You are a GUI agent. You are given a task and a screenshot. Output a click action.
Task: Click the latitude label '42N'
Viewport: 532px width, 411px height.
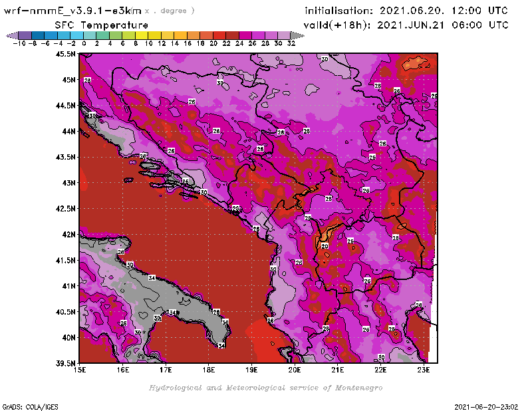(x=68, y=235)
